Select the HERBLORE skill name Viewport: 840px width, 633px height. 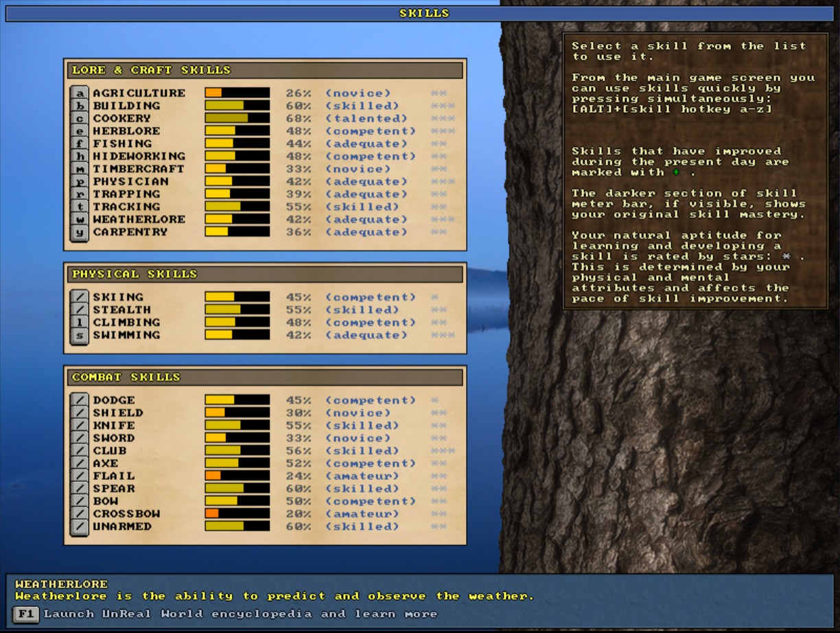pos(127,131)
